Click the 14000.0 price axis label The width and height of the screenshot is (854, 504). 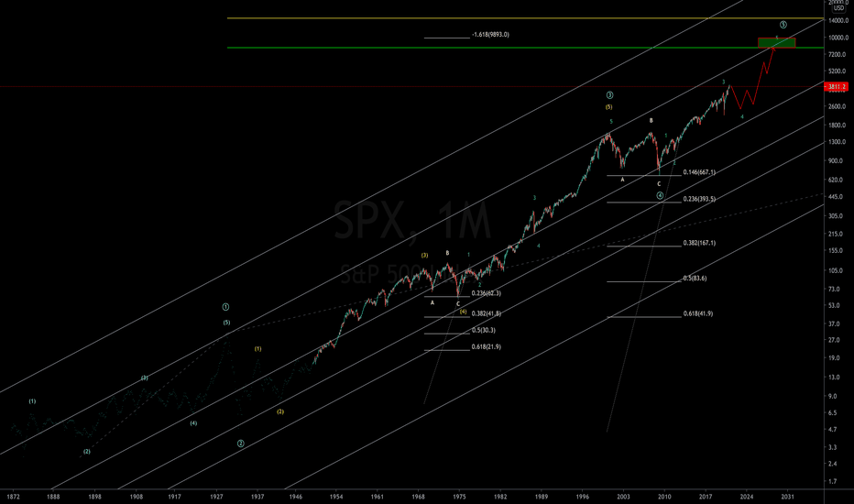[838, 21]
